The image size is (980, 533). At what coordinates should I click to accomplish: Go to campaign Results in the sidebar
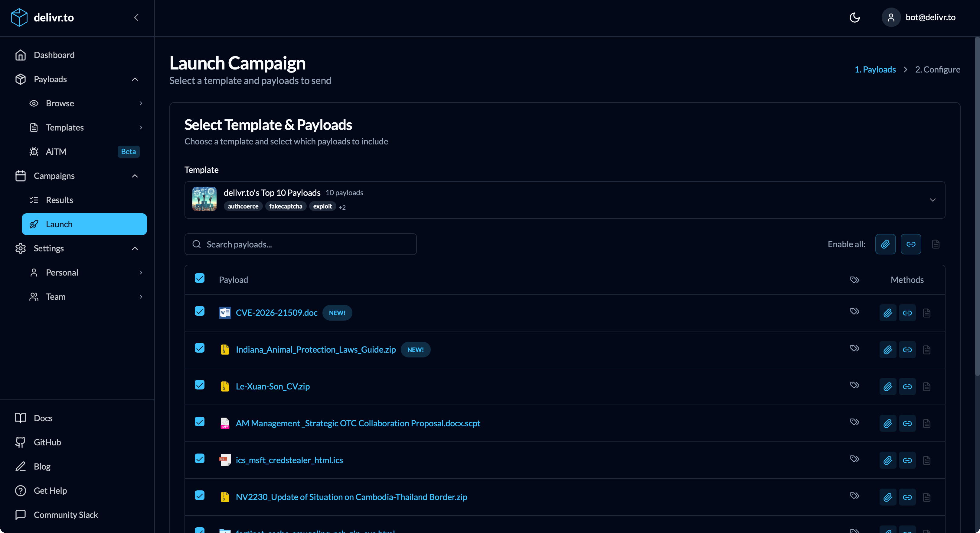60,200
